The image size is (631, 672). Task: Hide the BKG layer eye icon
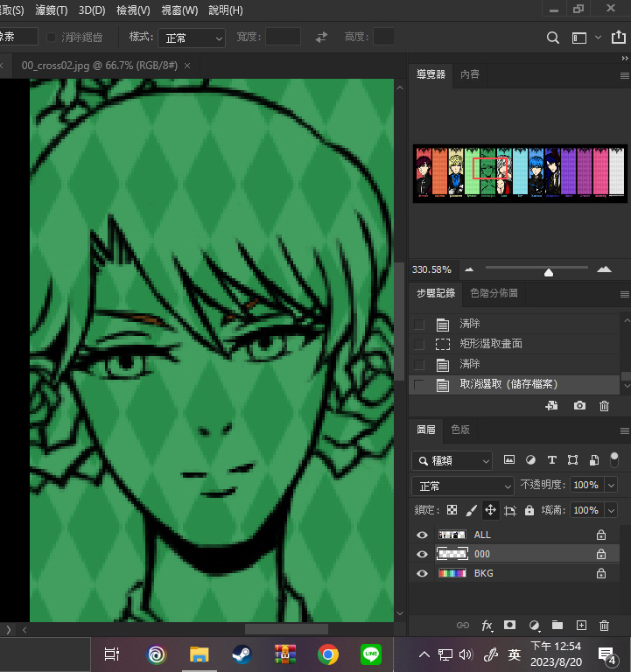[422, 573]
